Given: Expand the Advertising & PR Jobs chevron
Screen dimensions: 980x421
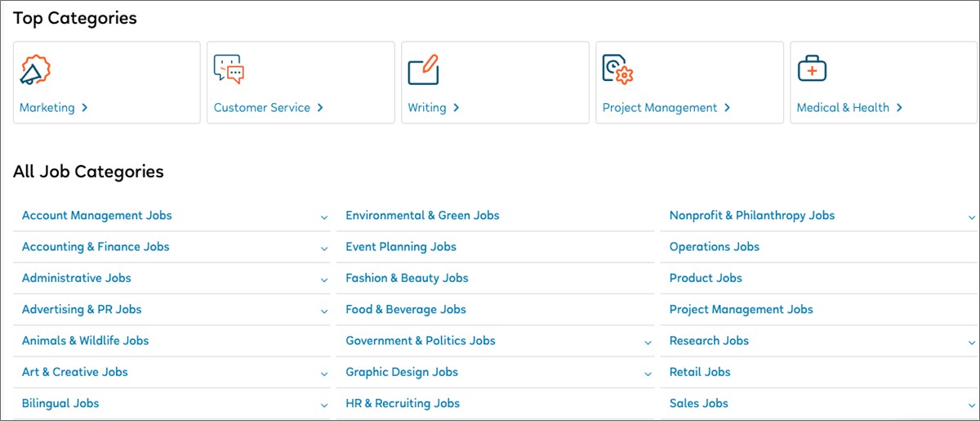Looking at the screenshot, I should point(324,311).
